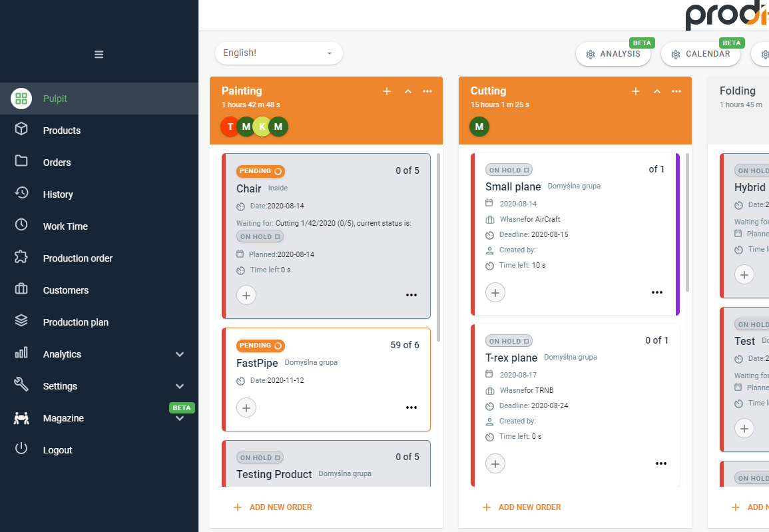Open the Production plan view
Image resolution: width=769 pixels, height=532 pixels.
tap(75, 322)
